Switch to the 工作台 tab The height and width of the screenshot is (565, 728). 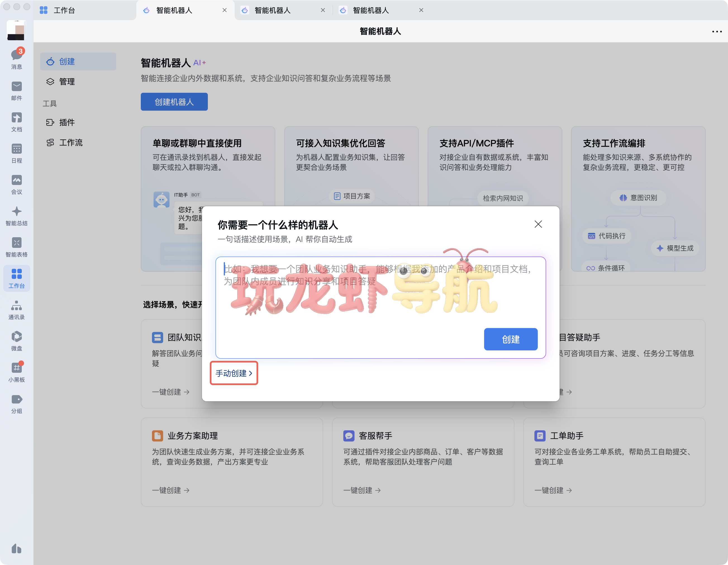click(85, 10)
